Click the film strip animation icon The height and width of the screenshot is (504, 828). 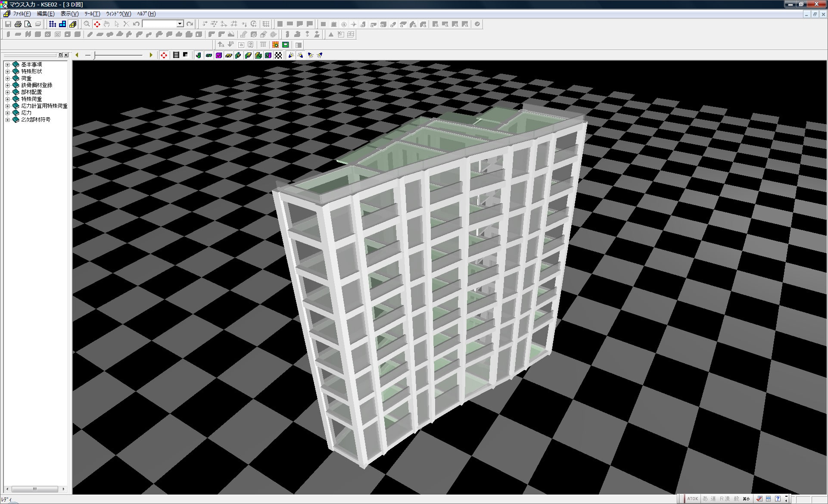176,55
